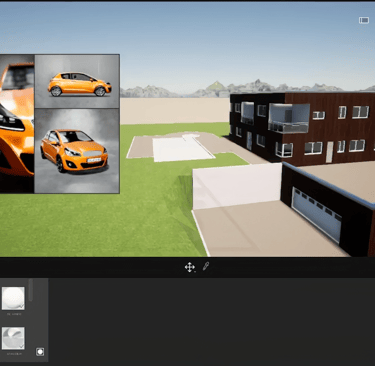Select the garage door in the scene
This screenshot has width=375, height=366.
tap(317, 214)
